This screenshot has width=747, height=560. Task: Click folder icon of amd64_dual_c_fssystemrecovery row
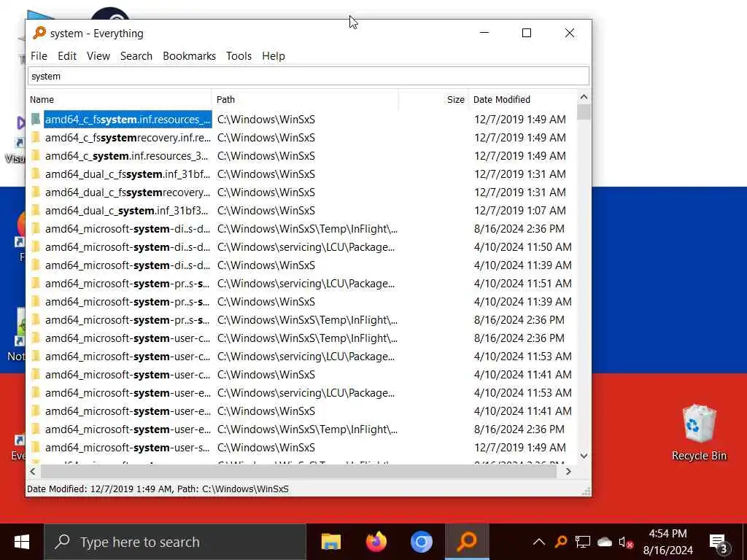point(36,192)
